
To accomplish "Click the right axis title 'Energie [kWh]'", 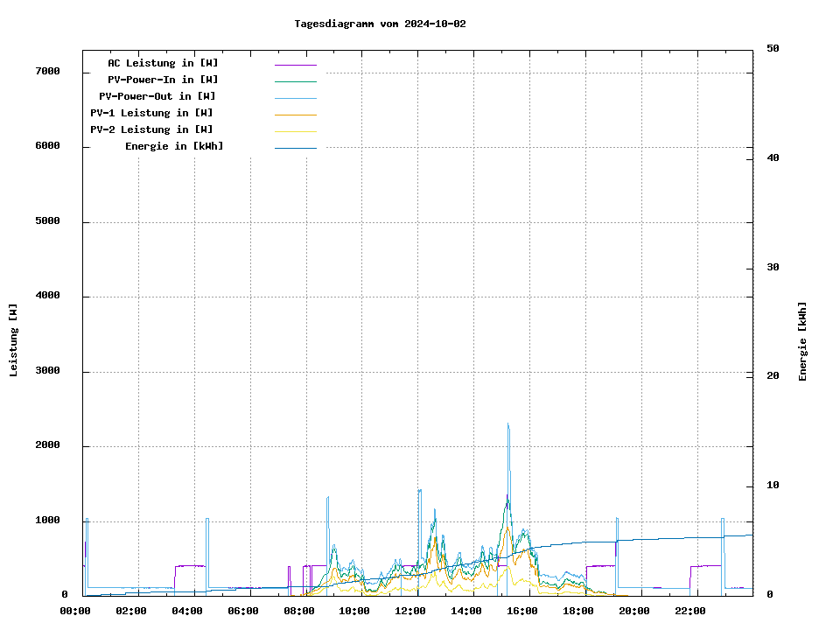I will tap(802, 341).
